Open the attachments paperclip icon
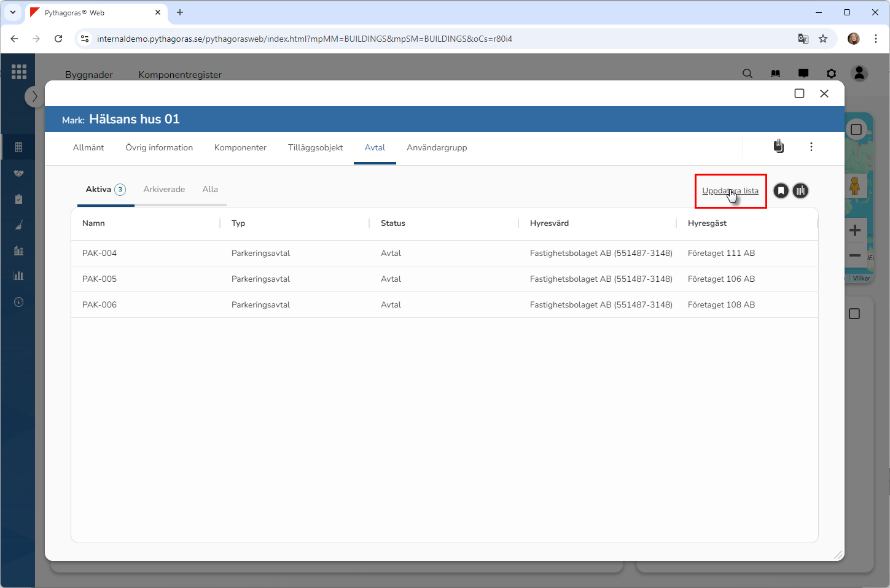 coord(778,146)
